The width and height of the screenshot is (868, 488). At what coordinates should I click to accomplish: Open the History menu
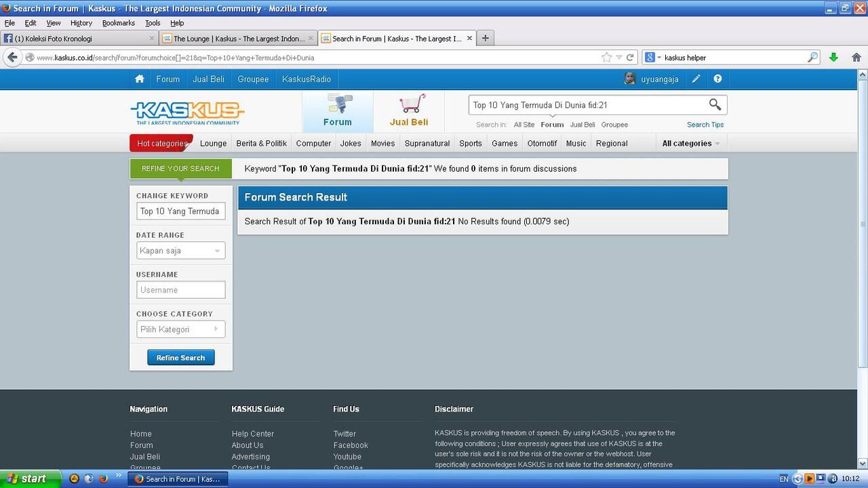pyautogui.click(x=81, y=23)
